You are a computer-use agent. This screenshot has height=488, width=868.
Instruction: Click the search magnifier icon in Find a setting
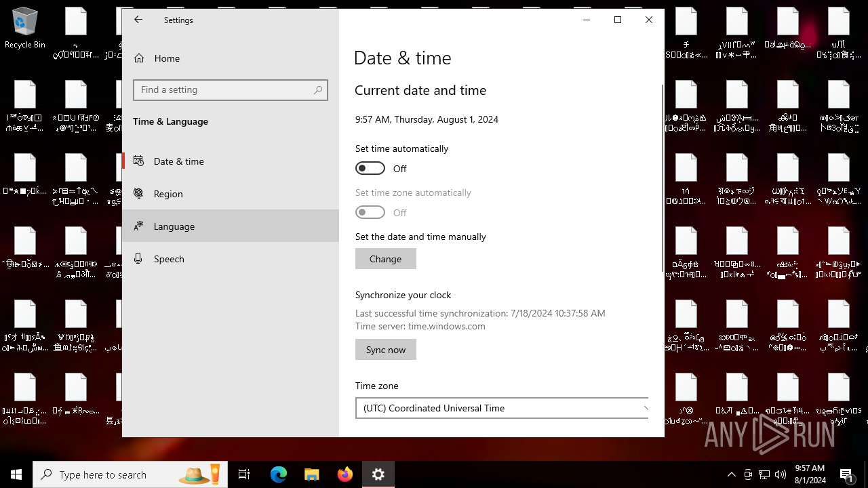(x=317, y=90)
